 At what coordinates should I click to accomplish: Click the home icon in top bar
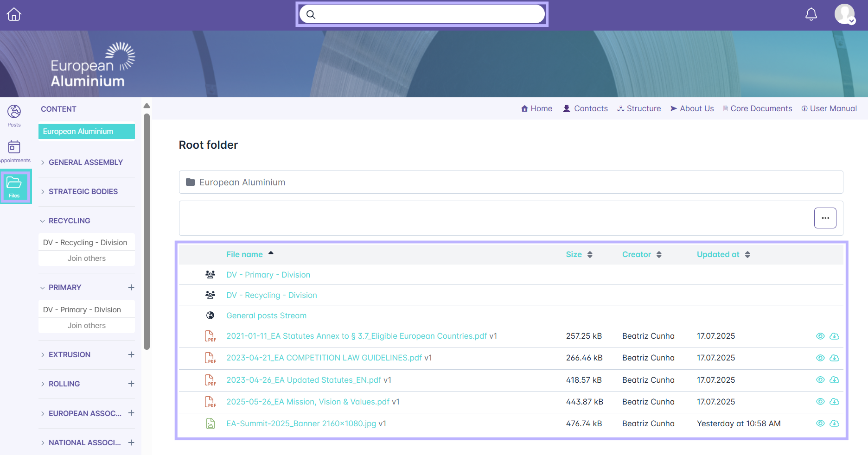[x=14, y=14]
